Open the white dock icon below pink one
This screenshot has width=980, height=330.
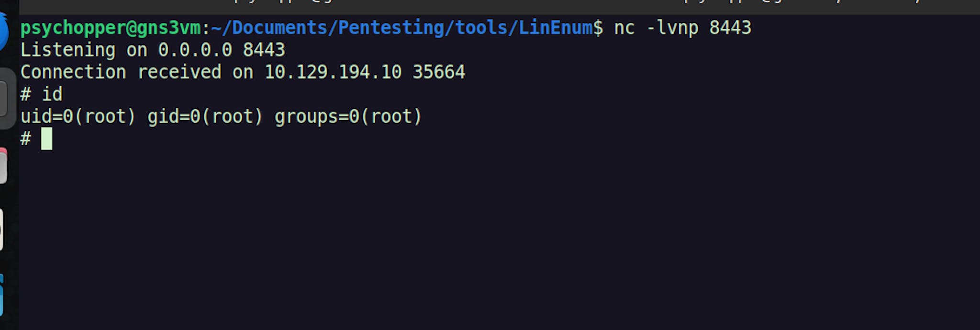(x=2, y=230)
